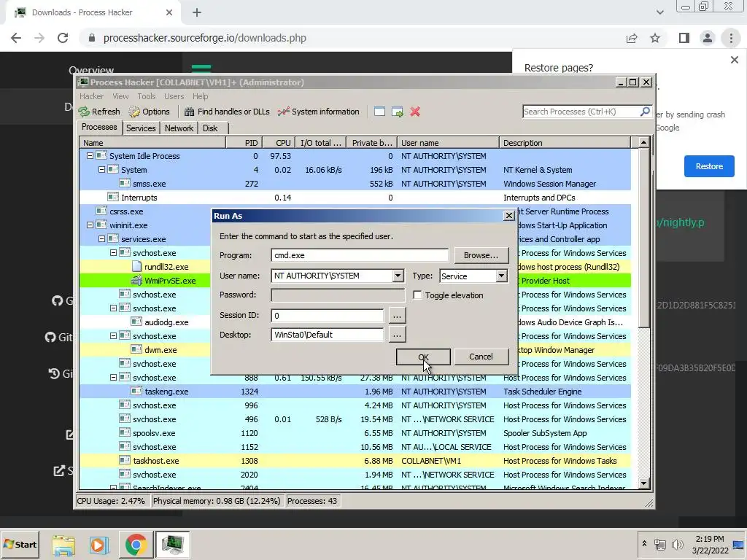
Task: Click the search magnifier icon
Action: [645, 112]
